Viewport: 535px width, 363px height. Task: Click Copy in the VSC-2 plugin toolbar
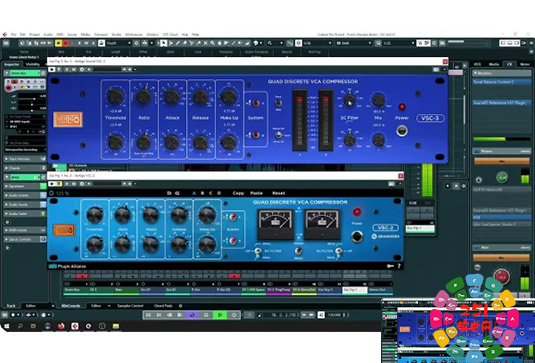(x=238, y=193)
